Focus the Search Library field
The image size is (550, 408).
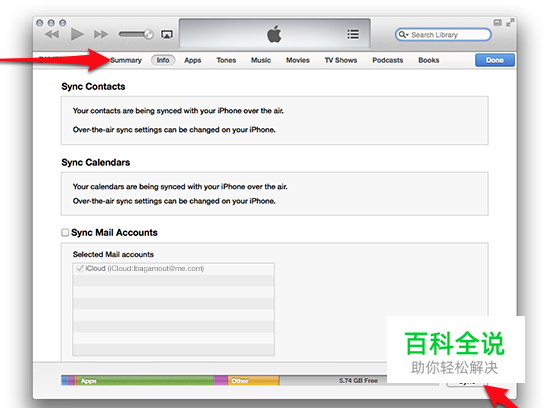coord(443,35)
